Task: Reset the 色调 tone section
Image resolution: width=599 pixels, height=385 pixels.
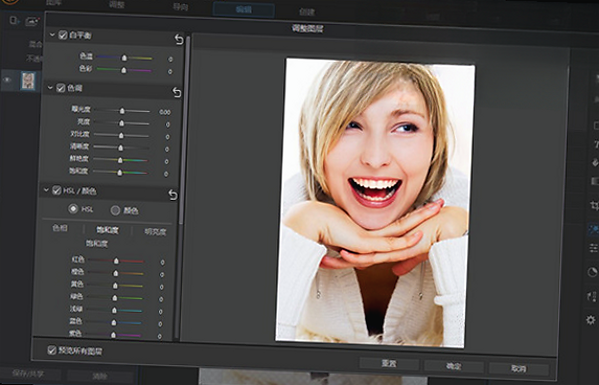Action: click(x=176, y=92)
